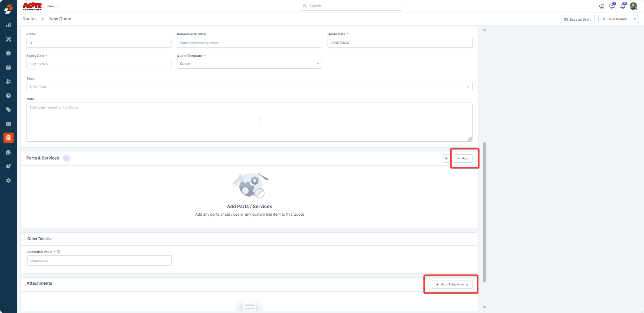Click the page scrollbar down arrow

484,307
